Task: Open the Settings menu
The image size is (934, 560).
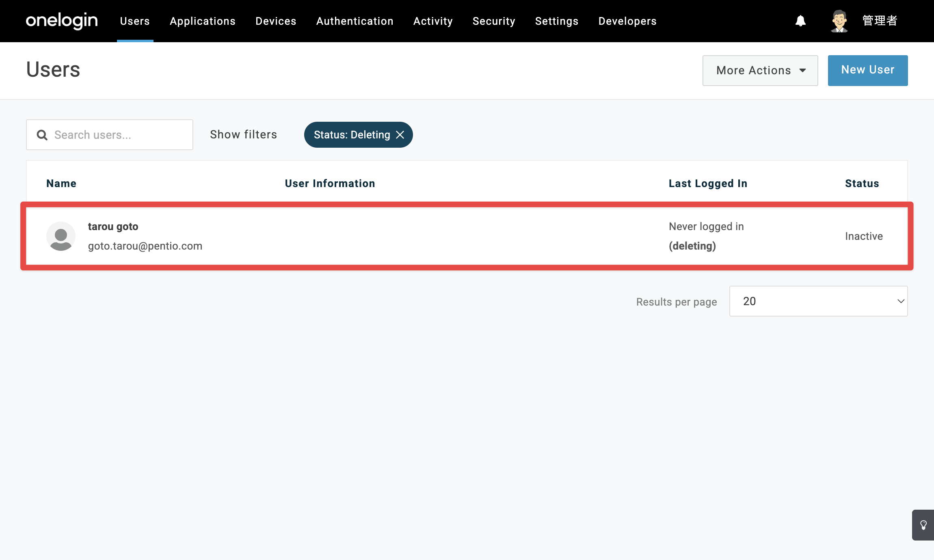Action: click(x=557, y=21)
